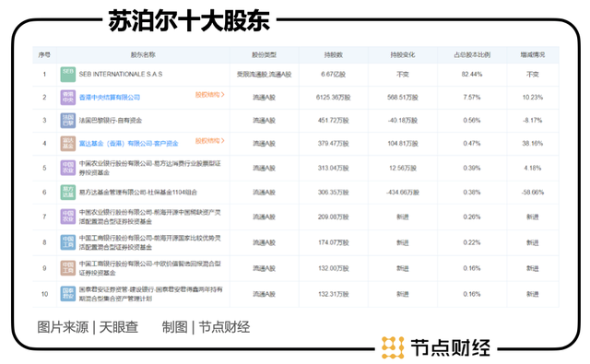Open 香港中央结算有限公司 company link
The width and height of the screenshot is (590, 364).
(x=110, y=98)
